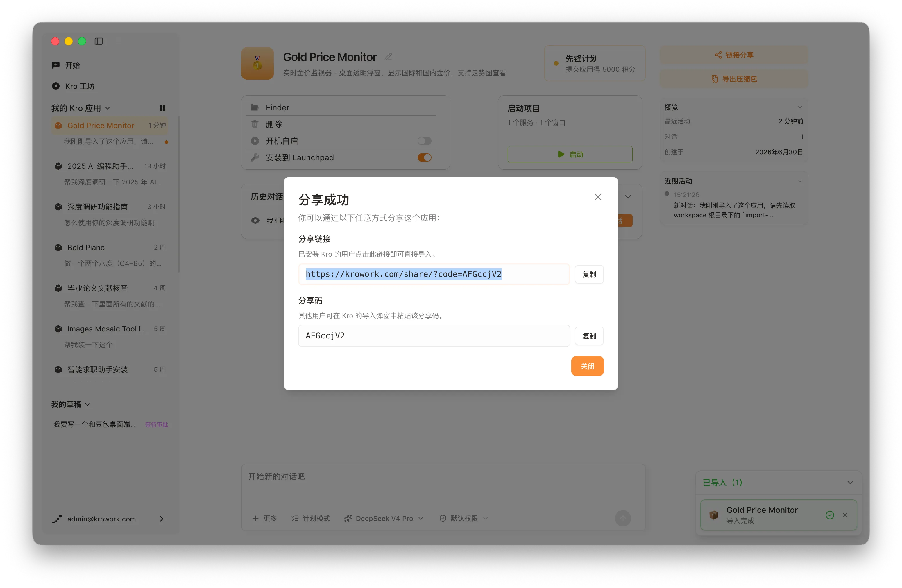Open the 先锋计划 card

[x=594, y=64]
